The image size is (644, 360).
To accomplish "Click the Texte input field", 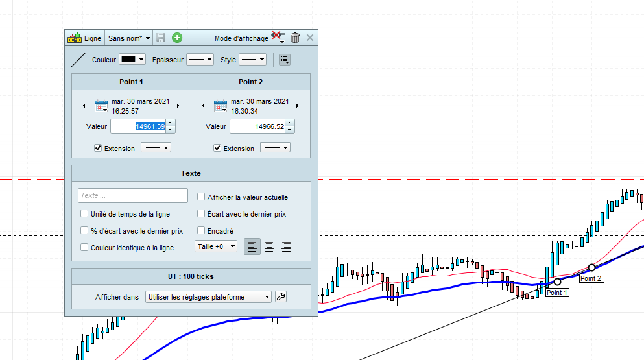I will tap(133, 196).
